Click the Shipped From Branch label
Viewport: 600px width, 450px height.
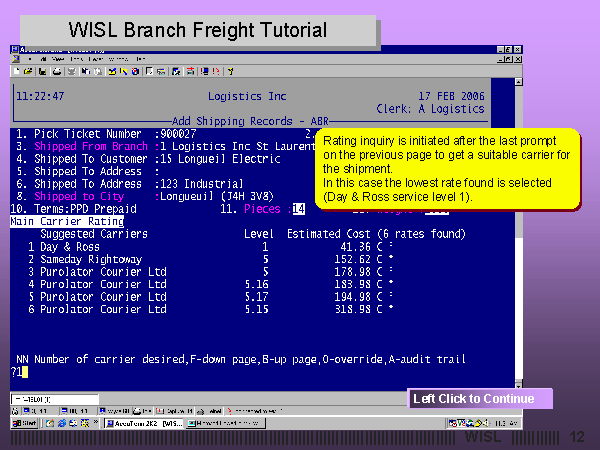91,147
